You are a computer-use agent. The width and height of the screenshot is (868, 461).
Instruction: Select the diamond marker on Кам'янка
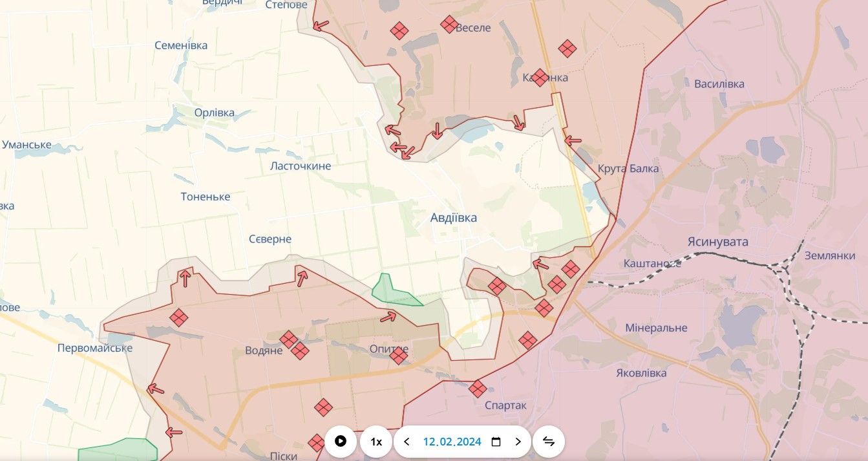[x=540, y=78]
